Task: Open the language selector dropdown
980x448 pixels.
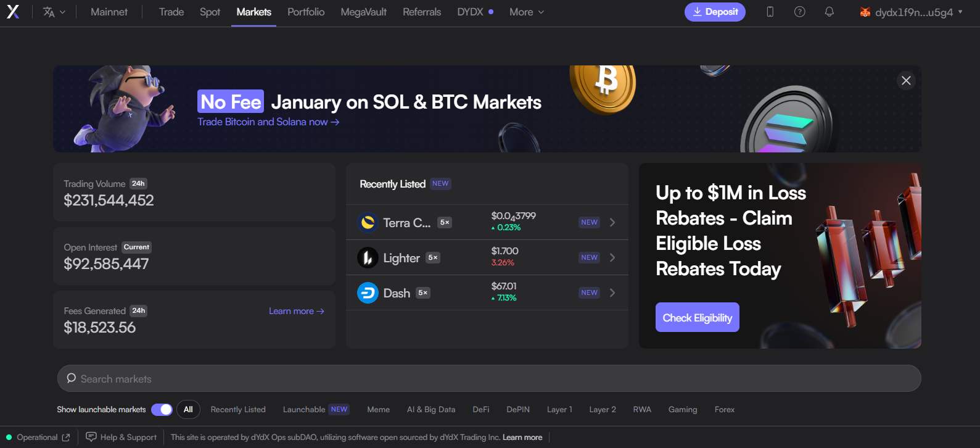Action: 54,12
